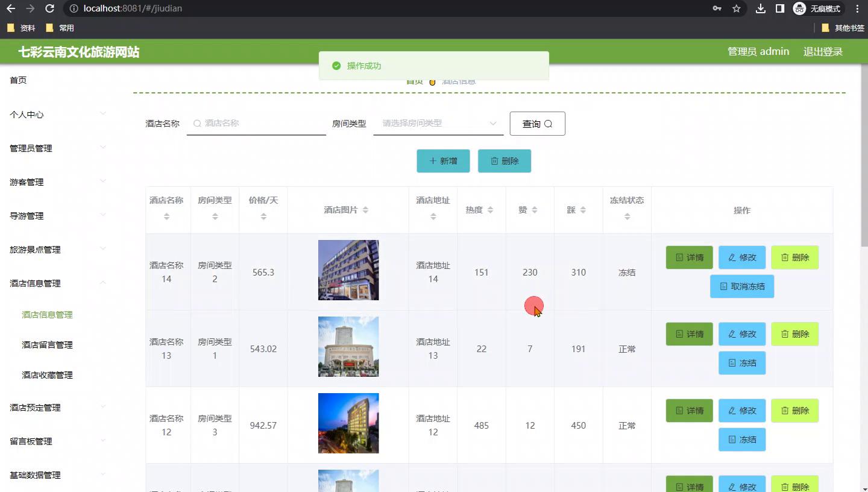Collapse the 酒店信息管理 sidebar menu
Image resolution: width=868 pixels, height=492 pixels.
[58, 283]
